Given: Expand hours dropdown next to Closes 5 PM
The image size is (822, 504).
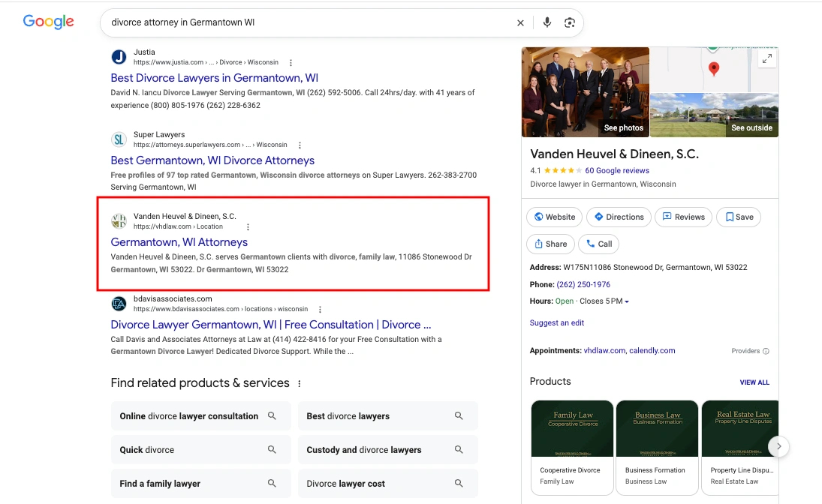Looking at the screenshot, I should [x=627, y=301].
